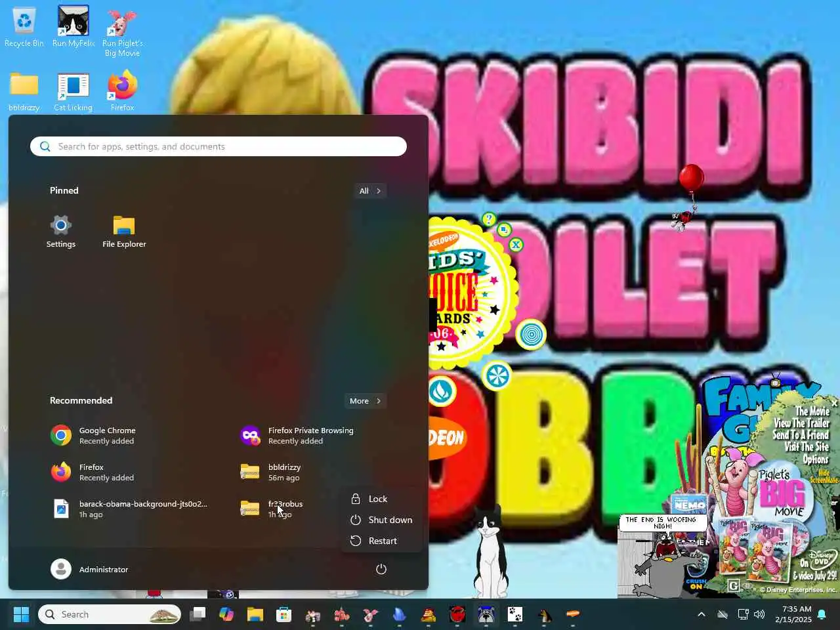The image size is (840, 630).
Task: Open File Explorer from the taskbar
Action: click(255, 614)
